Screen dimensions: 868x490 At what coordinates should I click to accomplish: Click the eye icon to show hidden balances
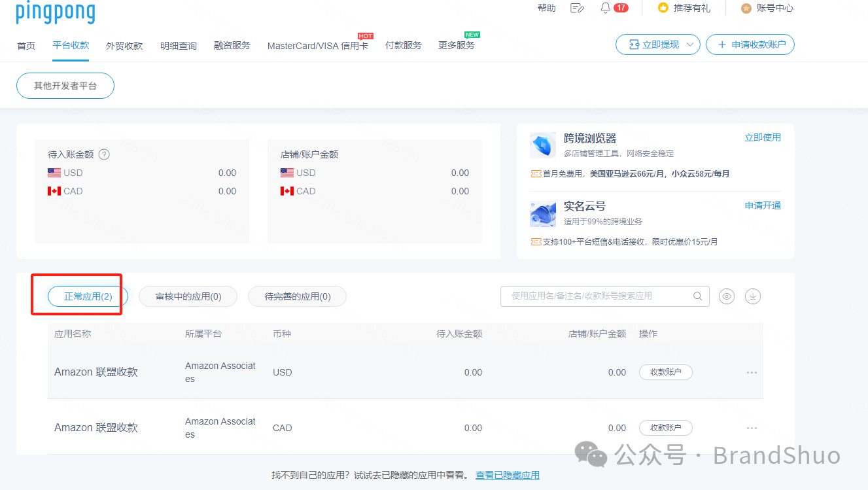click(726, 296)
